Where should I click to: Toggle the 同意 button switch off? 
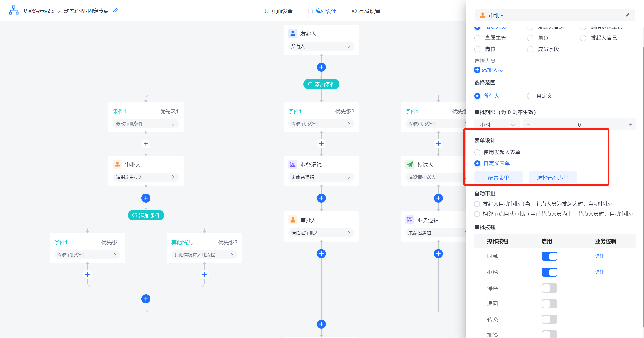(549, 256)
